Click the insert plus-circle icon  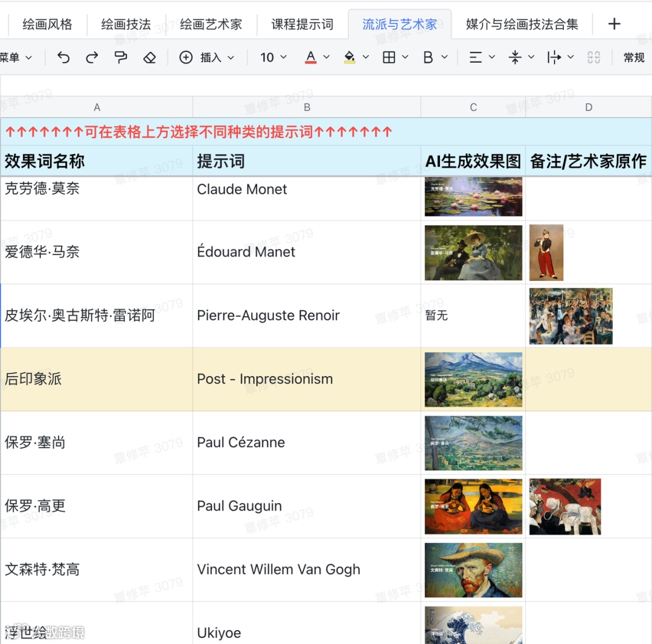point(186,57)
